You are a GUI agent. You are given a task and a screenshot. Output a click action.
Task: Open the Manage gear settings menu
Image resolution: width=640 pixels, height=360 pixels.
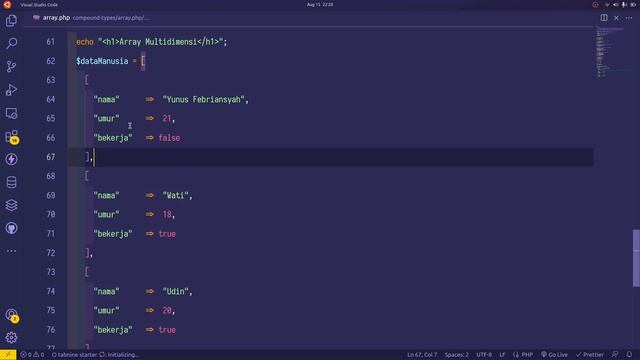[x=11, y=338]
